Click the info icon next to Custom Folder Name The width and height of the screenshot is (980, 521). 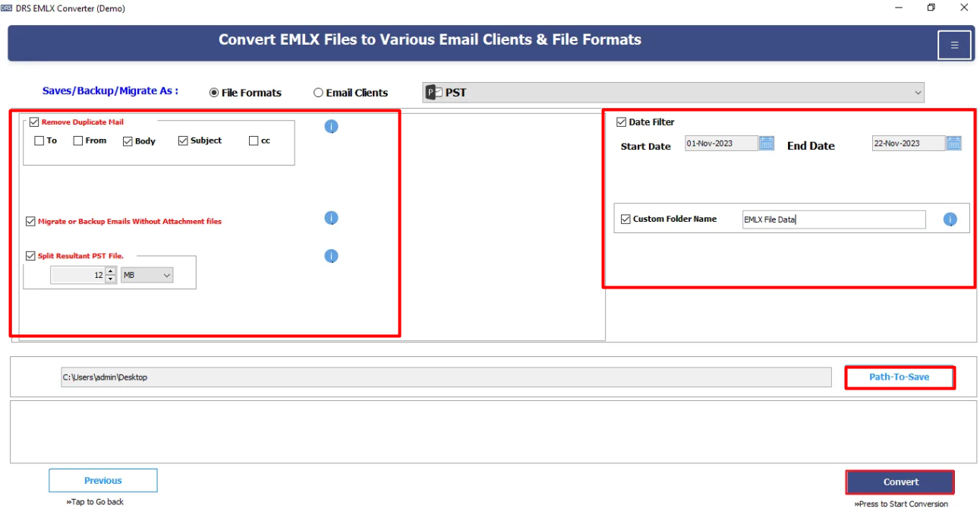(950, 219)
